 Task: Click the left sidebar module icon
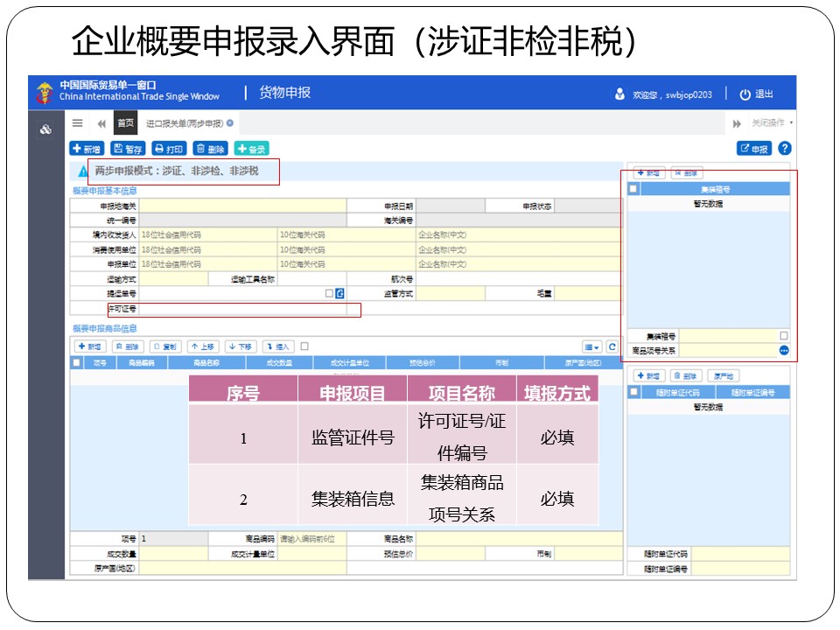(45, 129)
